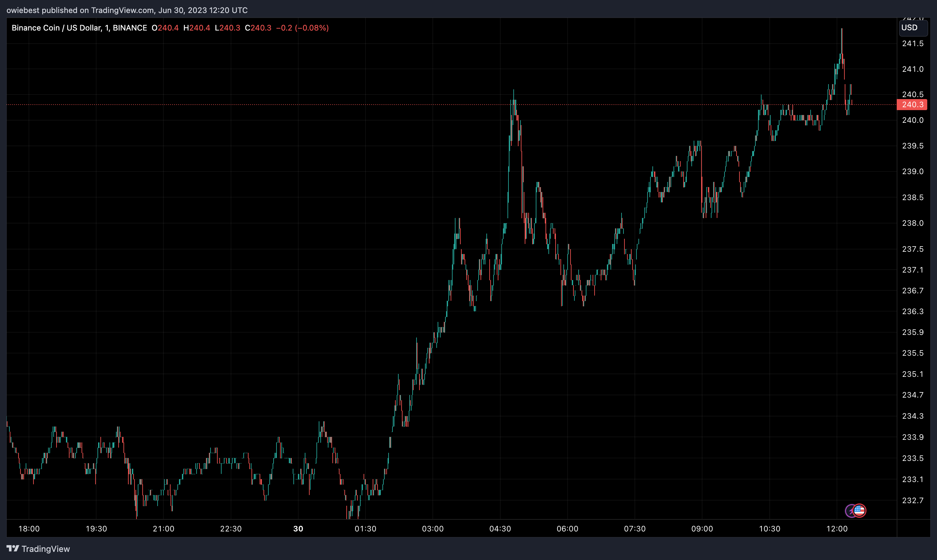The image size is (937, 560).
Task: Click the 18:00 time axis label
Action: [29, 529]
